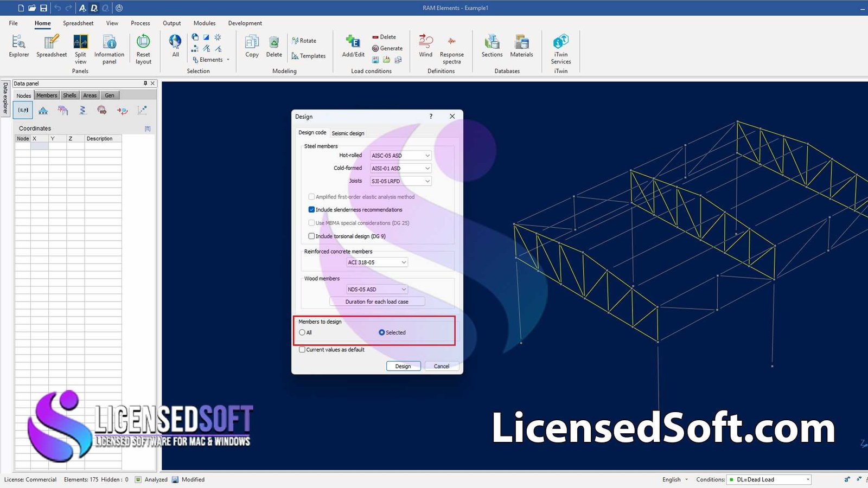868x488 pixels.
Task: Click the Open file folder icon
Action: [32, 8]
